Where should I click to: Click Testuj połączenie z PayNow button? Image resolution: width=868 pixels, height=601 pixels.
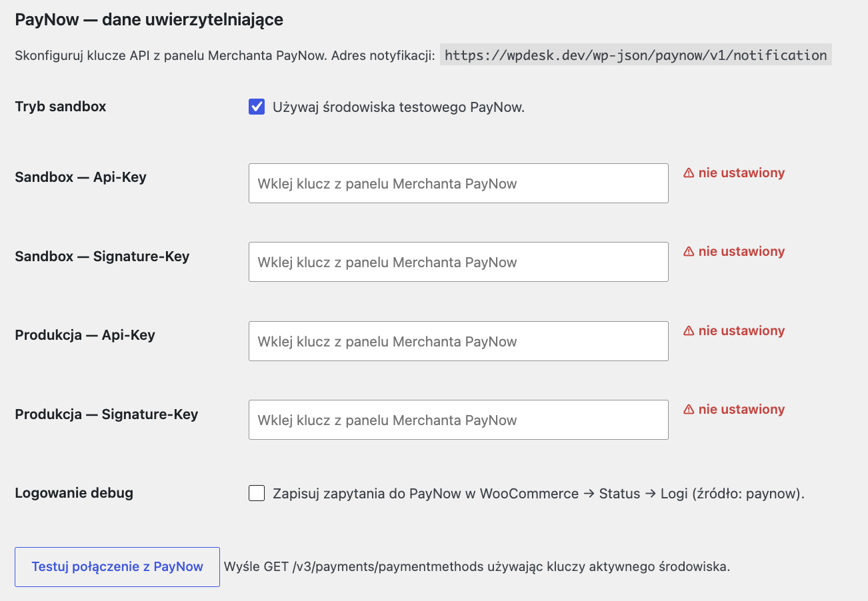117,567
